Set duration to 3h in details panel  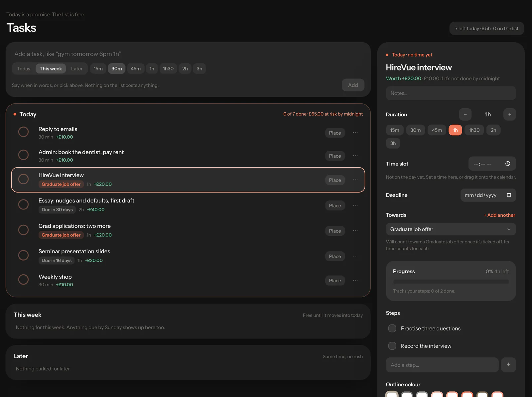pos(393,143)
